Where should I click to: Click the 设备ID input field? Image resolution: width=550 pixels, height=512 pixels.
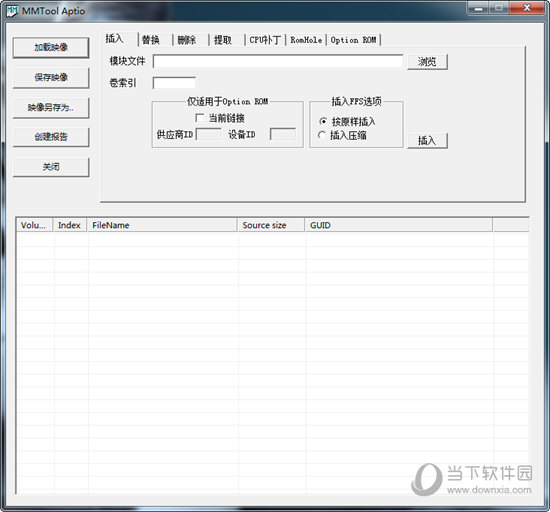(x=283, y=134)
